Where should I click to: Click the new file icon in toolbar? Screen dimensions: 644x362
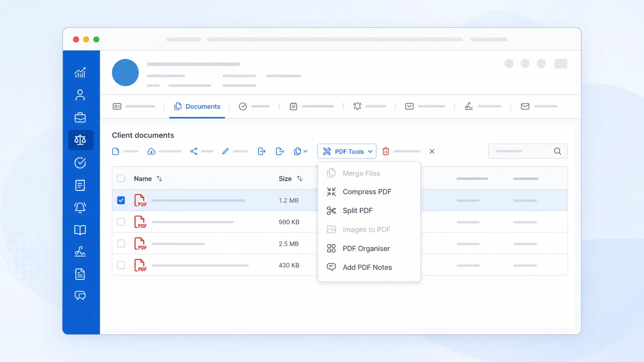[x=116, y=151]
